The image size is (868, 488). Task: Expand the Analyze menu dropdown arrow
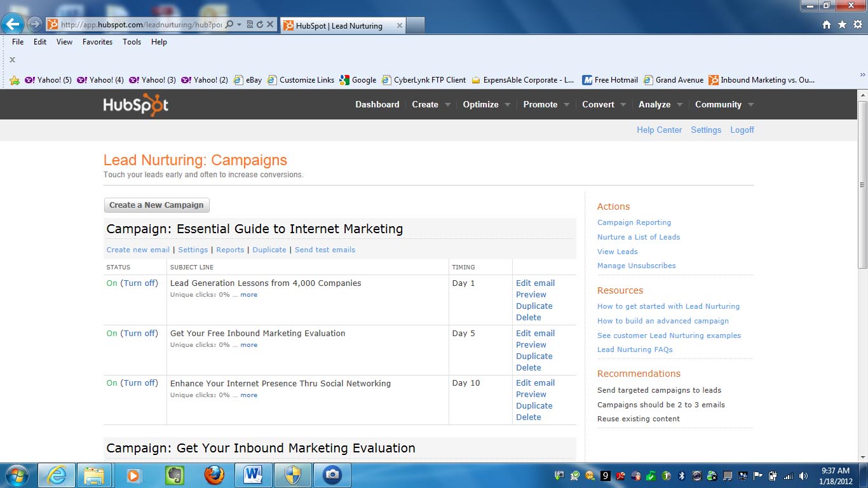680,105
